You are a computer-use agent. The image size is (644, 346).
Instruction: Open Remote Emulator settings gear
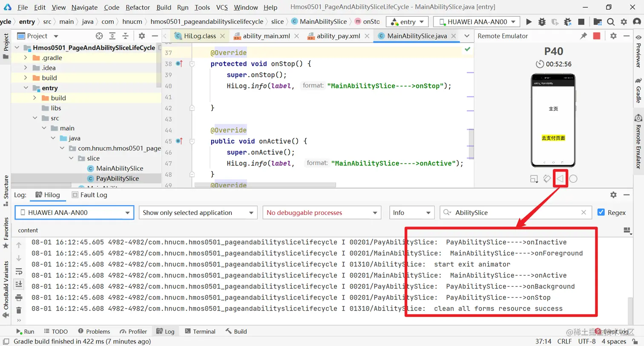613,36
